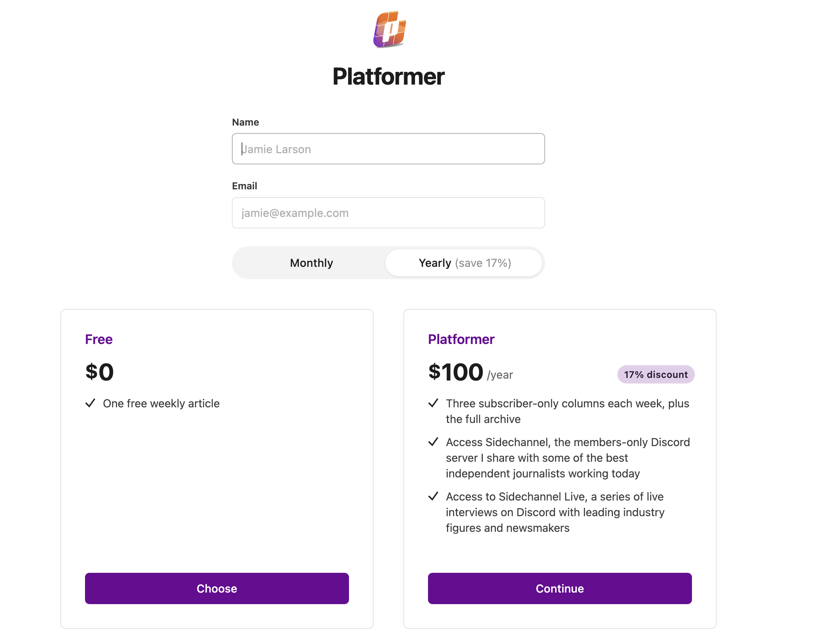Click the One free weekly article text
Viewport: 815px width, 644px height.
[161, 404]
